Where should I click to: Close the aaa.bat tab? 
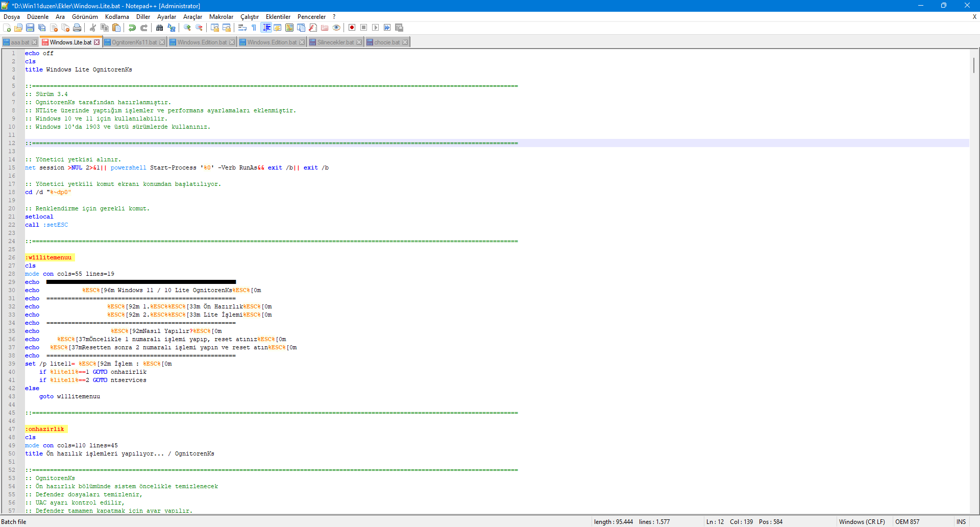pyautogui.click(x=34, y=42)
